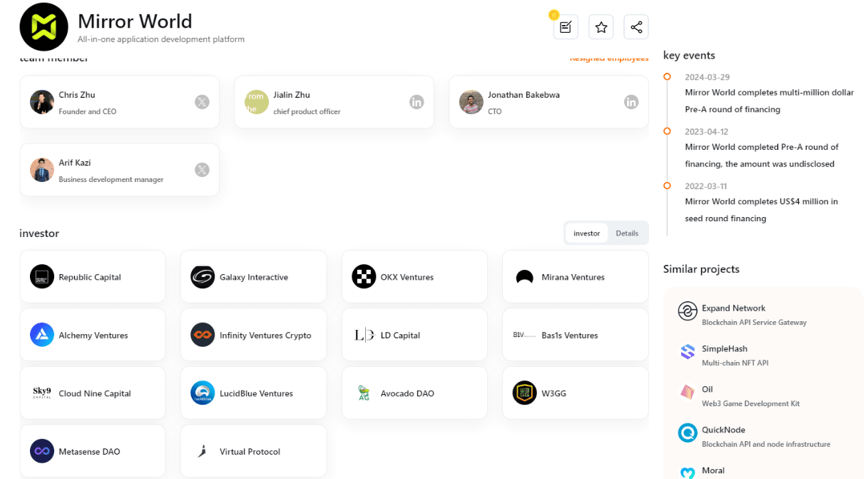Viewport: 868px width, 479px height.
Task: Open the Resigned employees link
Action: click(609, 59)
